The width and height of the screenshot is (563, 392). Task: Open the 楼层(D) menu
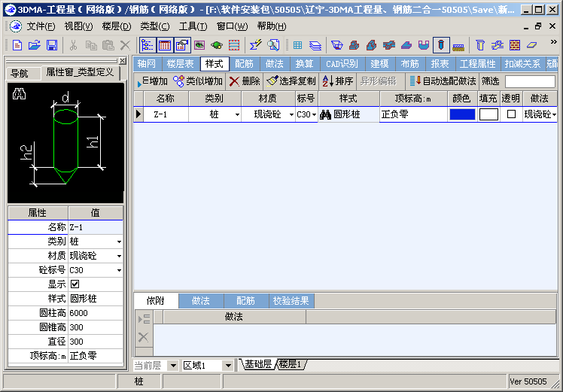[x=117, y=26]
